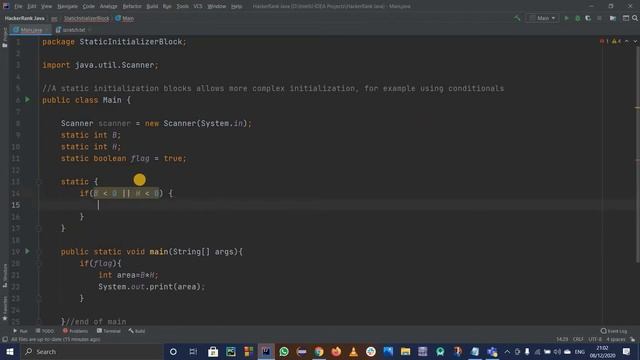Image resolution: width=640 pixels, height=360 pixels.
Task: Run Main with the green play button
Action: coord(566,18)
